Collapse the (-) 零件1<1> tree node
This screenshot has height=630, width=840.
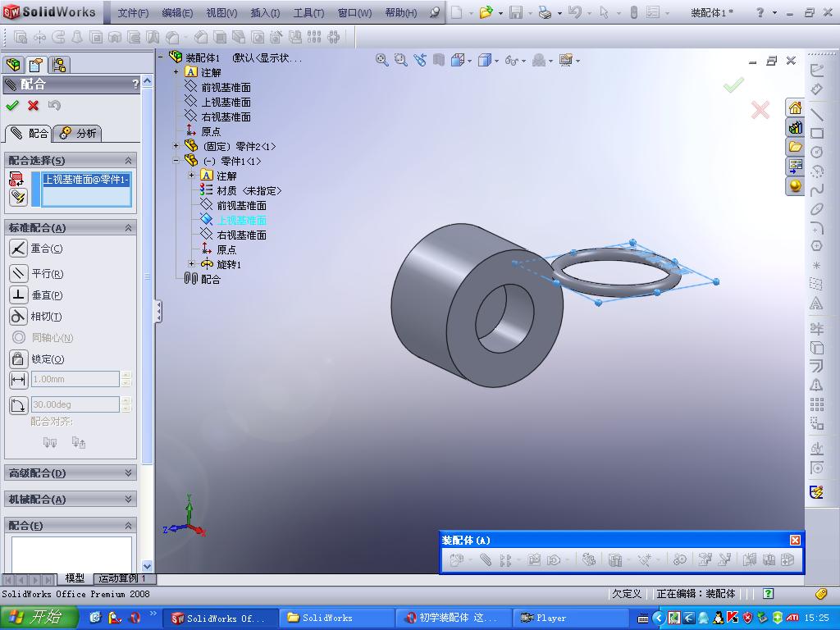176,160
